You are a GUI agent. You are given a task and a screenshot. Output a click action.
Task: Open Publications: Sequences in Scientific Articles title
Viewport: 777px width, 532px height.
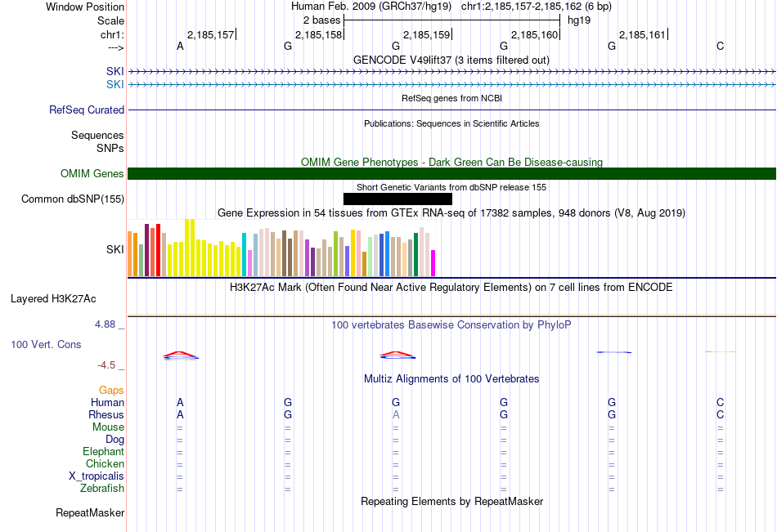pos(451,123)
